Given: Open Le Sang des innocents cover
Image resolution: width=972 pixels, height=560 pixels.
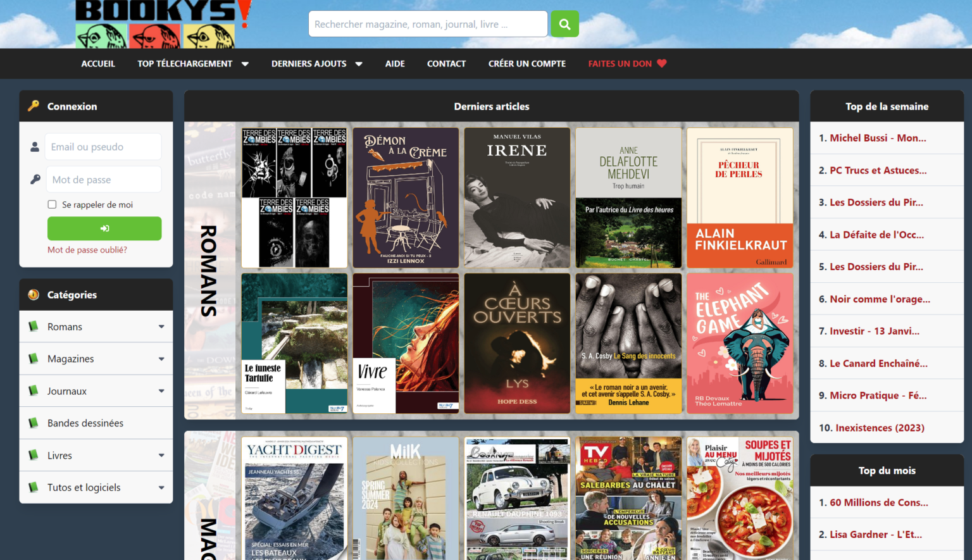Looking at the screenshot, I should coord(628,344).
